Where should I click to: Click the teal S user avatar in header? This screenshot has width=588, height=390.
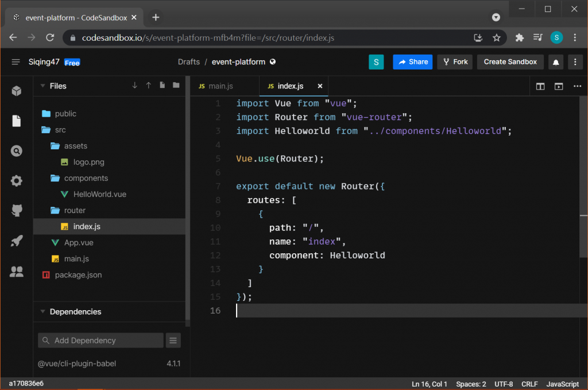click(x=376, y=62)
